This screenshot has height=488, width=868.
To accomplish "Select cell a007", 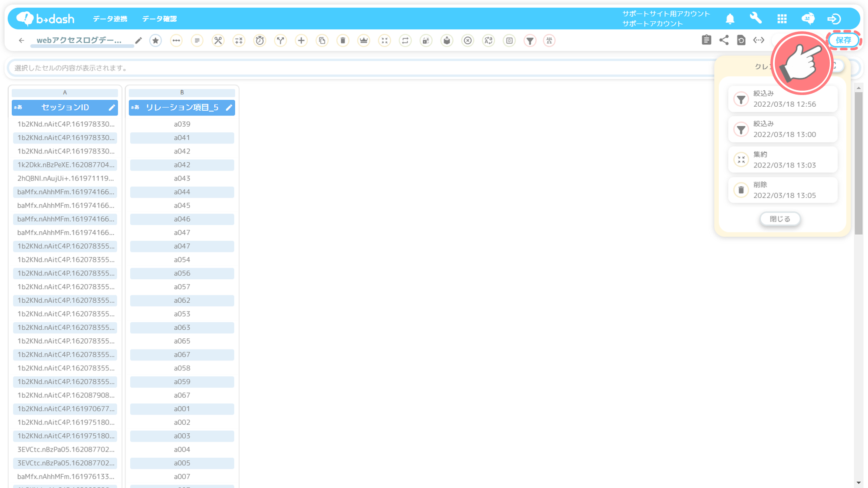I will [x=182, y=476].
